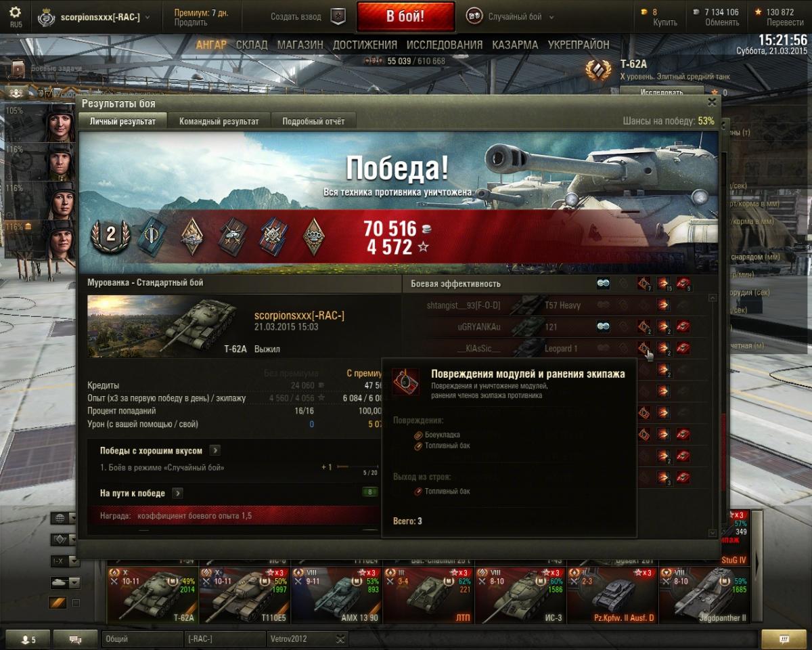Open game settings gear icon

click(x=15, y=12)
